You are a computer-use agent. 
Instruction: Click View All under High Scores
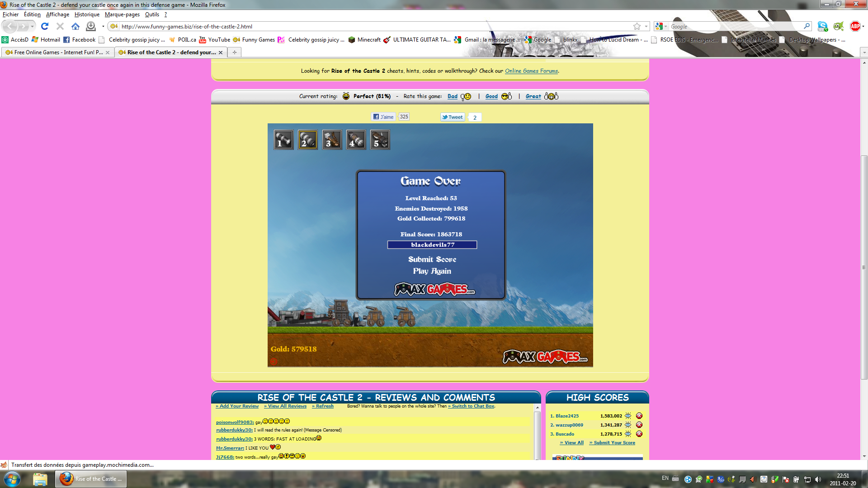[x=572, y=443]
